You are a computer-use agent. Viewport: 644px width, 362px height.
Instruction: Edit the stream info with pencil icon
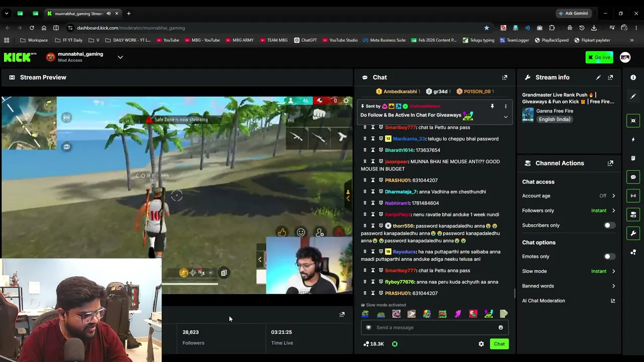(x=598, y=77)
